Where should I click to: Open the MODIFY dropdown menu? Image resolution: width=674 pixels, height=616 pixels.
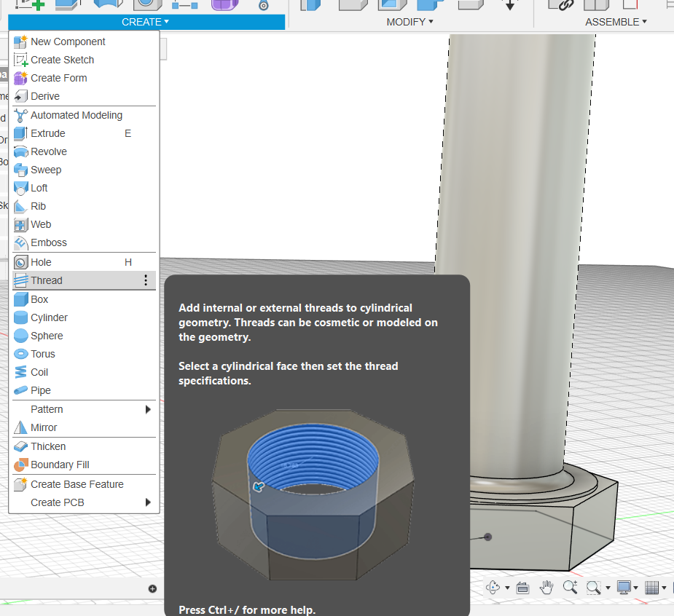(410, 22)
